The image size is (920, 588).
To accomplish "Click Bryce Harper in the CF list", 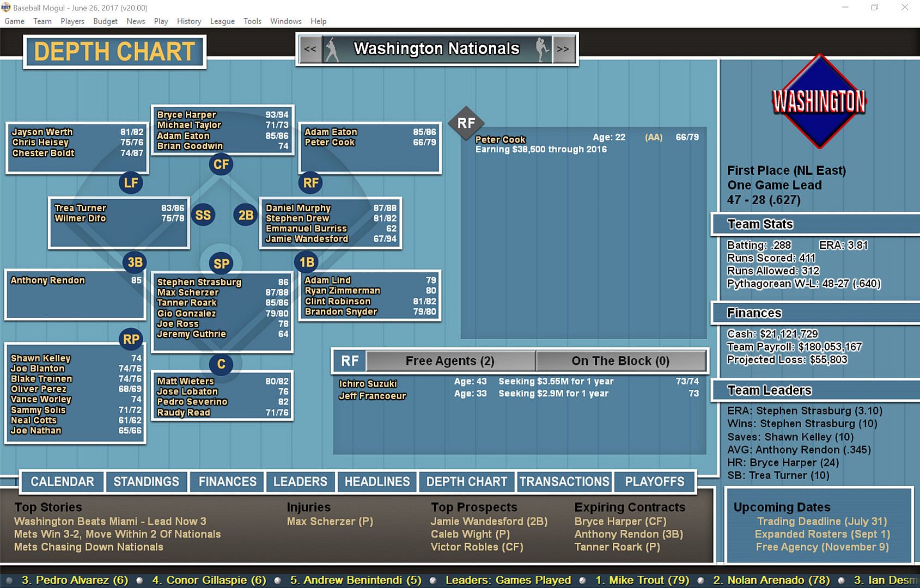I will (x=186, y=114).
